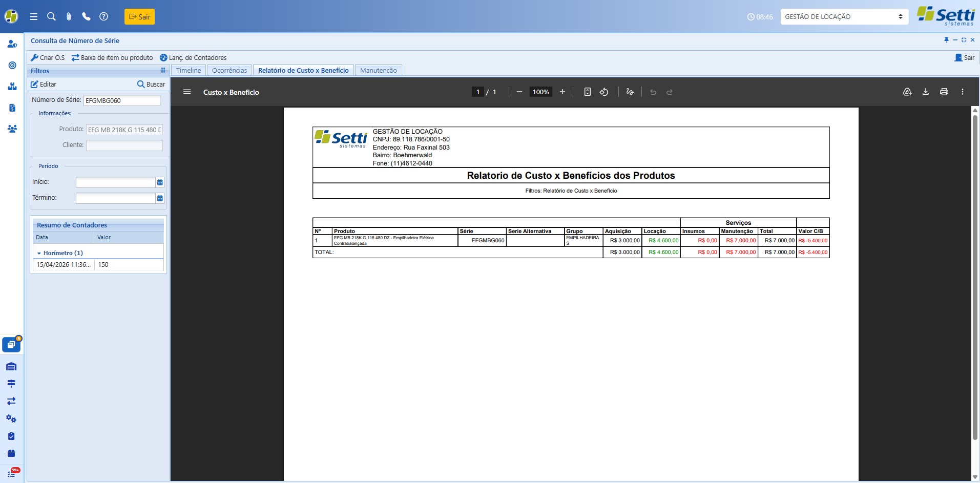This screenshot has height=483, width=980.
Task: Click the search magnifier in top bar
Action: [x=51, y=17]
